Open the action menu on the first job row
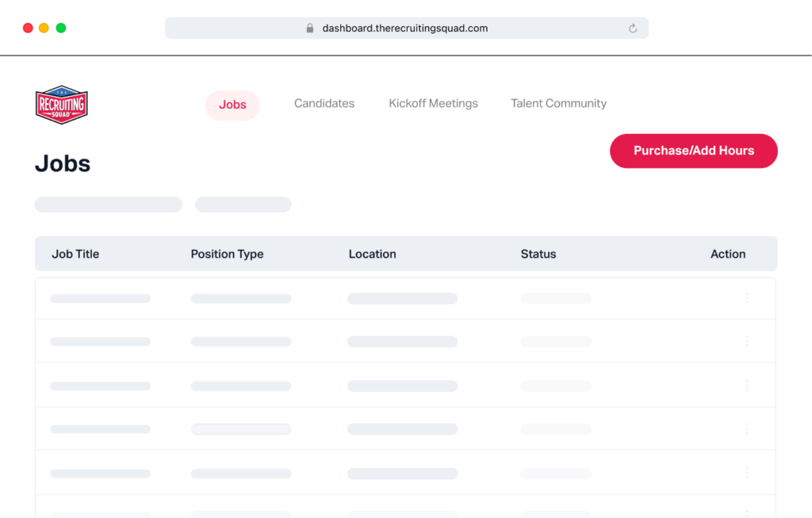 click(746, 298)
